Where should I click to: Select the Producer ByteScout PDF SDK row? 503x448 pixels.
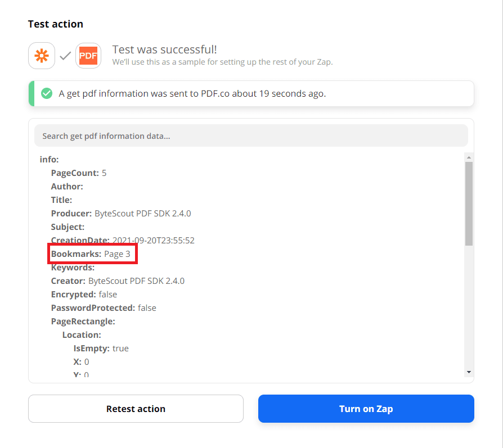[x=121, y=214]
